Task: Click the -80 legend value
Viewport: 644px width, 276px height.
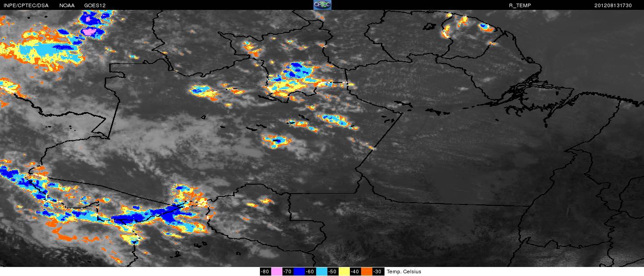Action: point(265,271)
